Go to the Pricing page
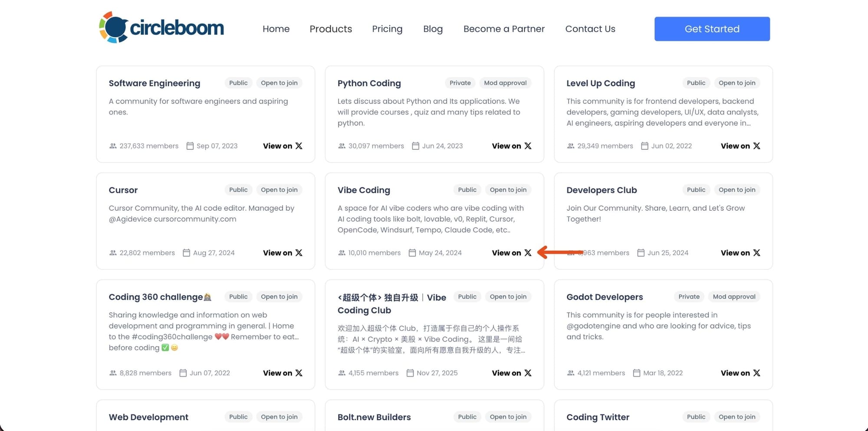Screen dimensions: 868x431 (x=387, y=29)
